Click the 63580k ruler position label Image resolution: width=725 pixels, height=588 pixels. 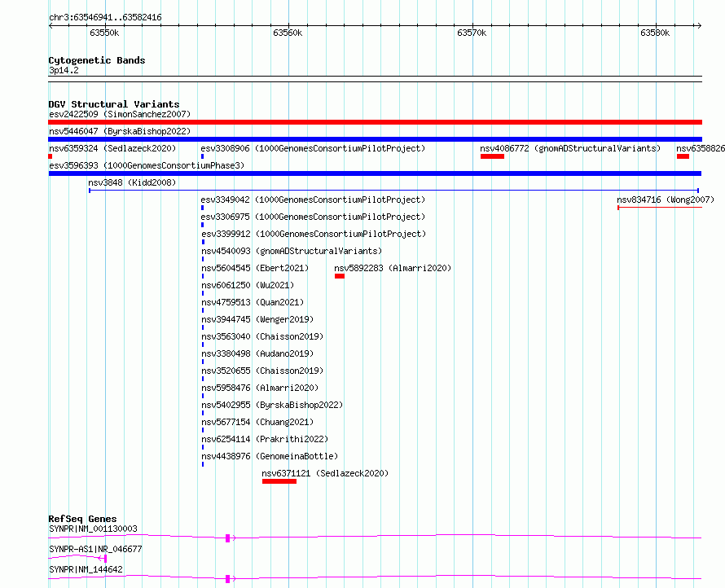tap(655, 33)
